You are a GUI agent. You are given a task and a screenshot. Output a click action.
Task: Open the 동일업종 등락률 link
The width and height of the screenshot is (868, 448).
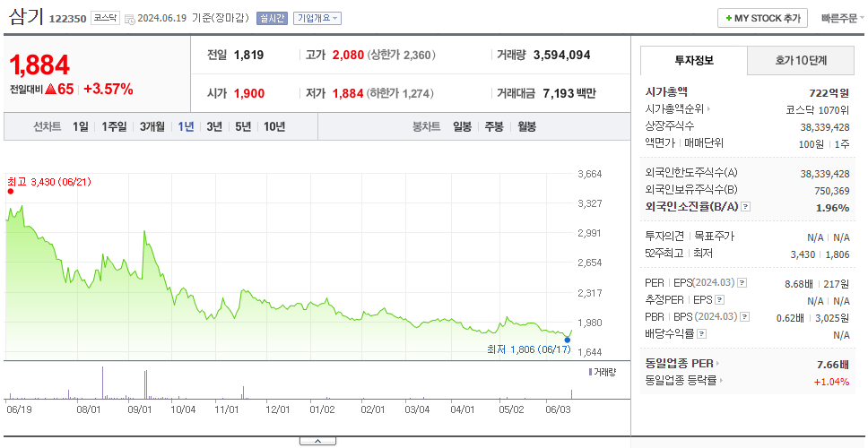684,381
